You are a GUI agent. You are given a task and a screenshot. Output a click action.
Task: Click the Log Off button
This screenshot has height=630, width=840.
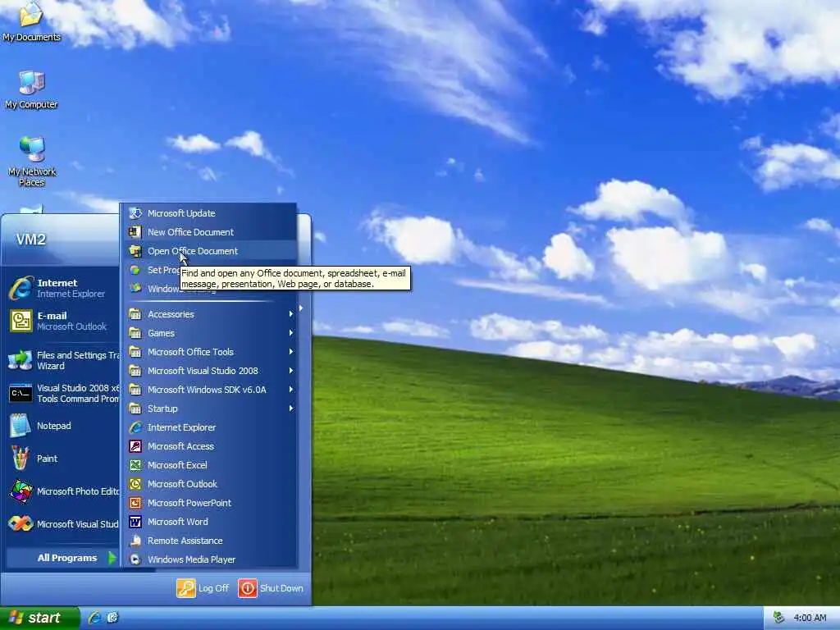[203, 588]
